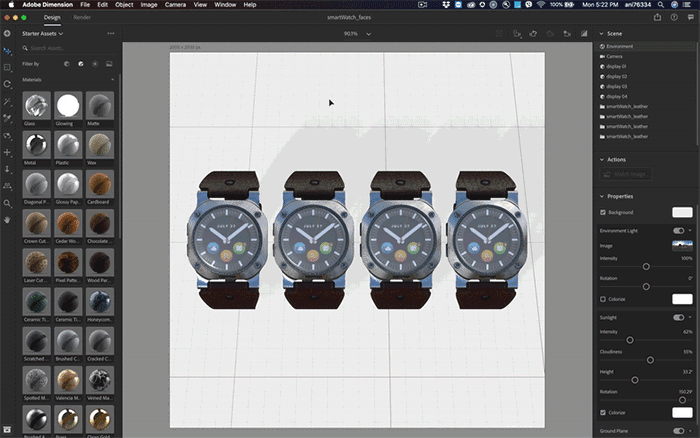
Task: Select the Magic Wand tool
Action: pos(7,101)
